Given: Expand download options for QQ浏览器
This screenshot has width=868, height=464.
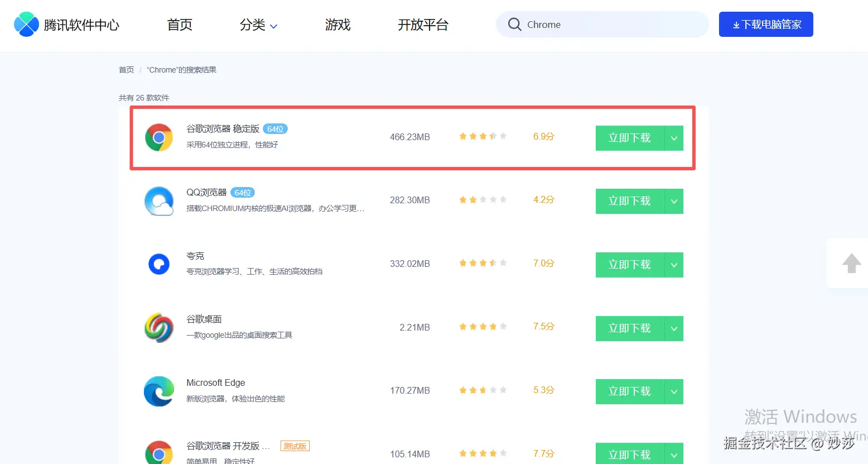Looking at the screenshot, I should (x=674, y=201).
